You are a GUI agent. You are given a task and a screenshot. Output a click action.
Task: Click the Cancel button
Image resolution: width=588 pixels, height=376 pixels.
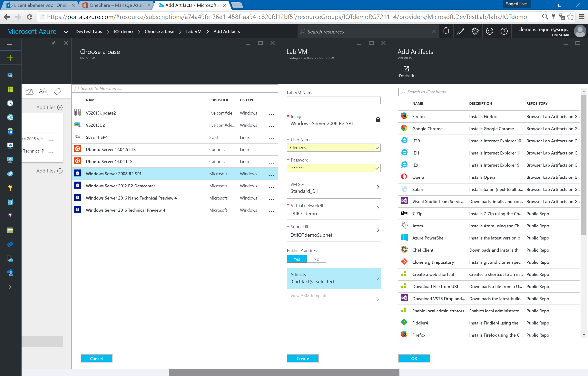(96, 358)
